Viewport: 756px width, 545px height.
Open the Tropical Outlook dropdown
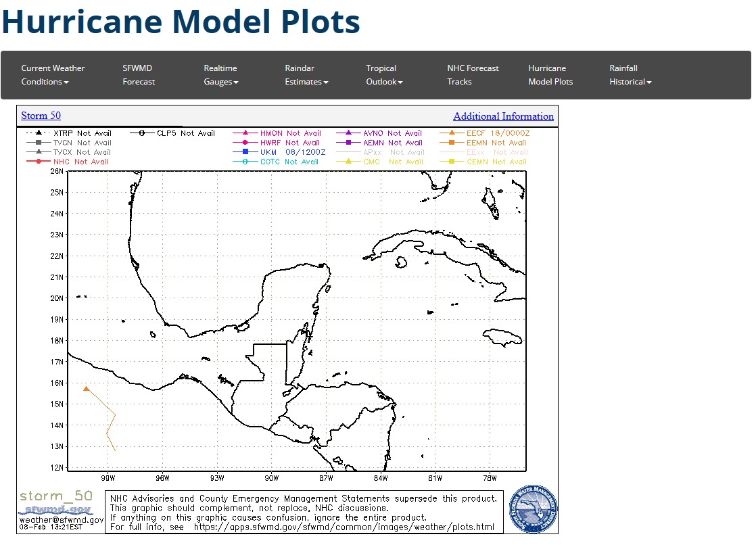click(384, 75)
